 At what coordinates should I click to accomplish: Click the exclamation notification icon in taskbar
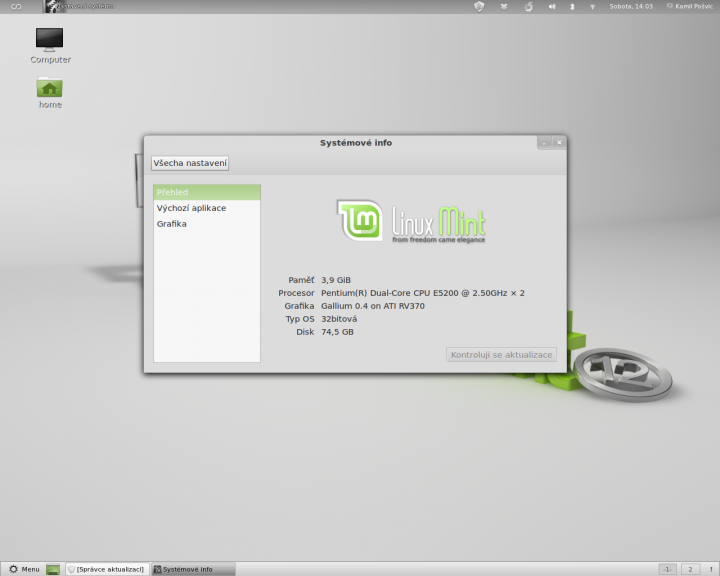[x=711, y=569]
